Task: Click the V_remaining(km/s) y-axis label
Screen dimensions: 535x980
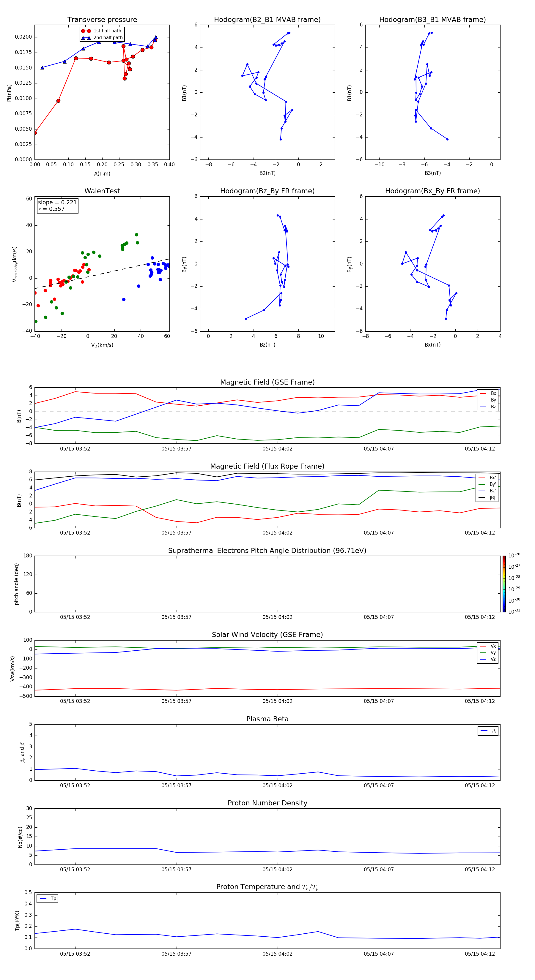Action: (x=15, y=264)
